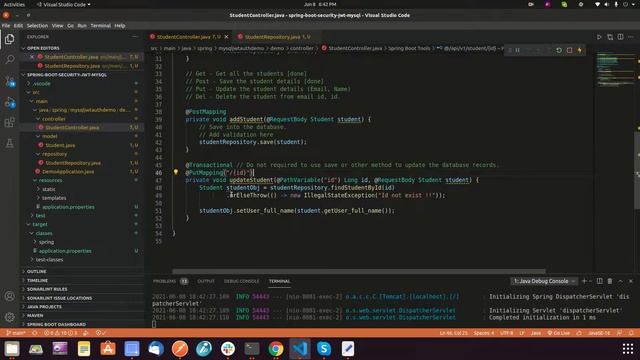
Task: Close the bottom panel
Action: pyautogui.click(x=631, y=281)
